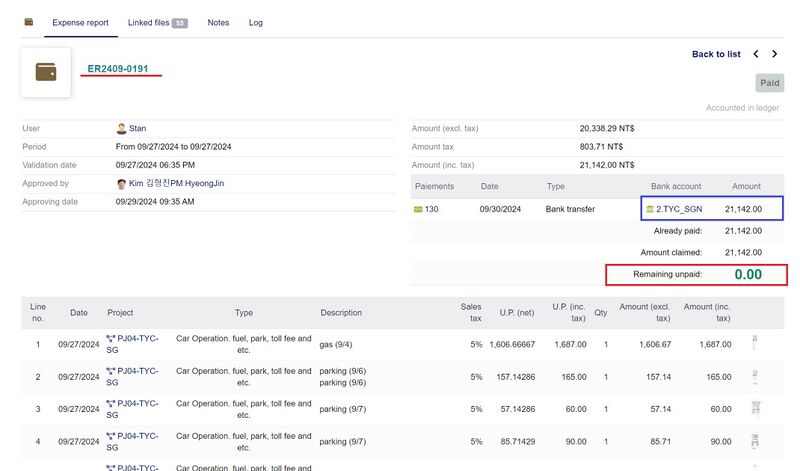Open the Notes tab
The width and height of the screenshot is (800, 471).
[x=218, y=22]
